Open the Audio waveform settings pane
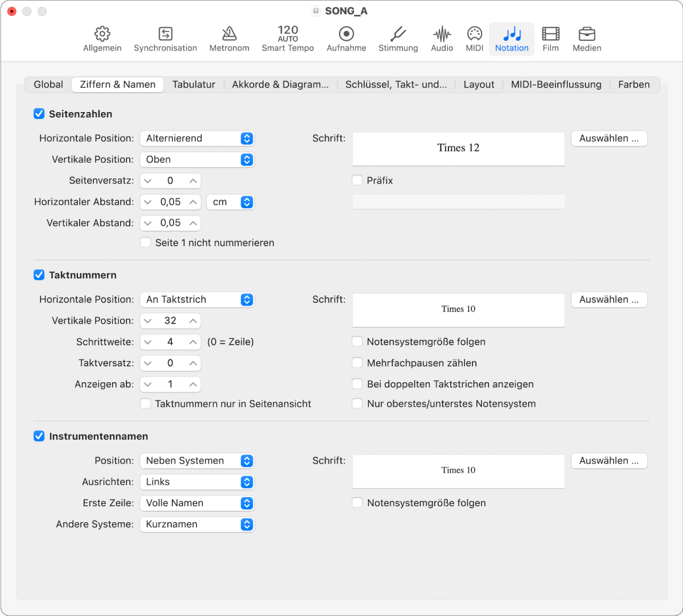 [x=442, y=39]
